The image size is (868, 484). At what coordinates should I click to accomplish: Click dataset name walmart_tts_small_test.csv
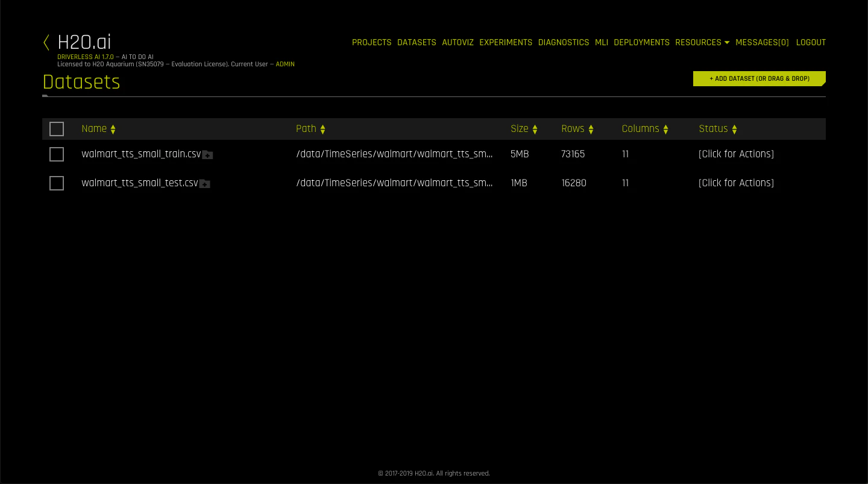pos(140,183)
